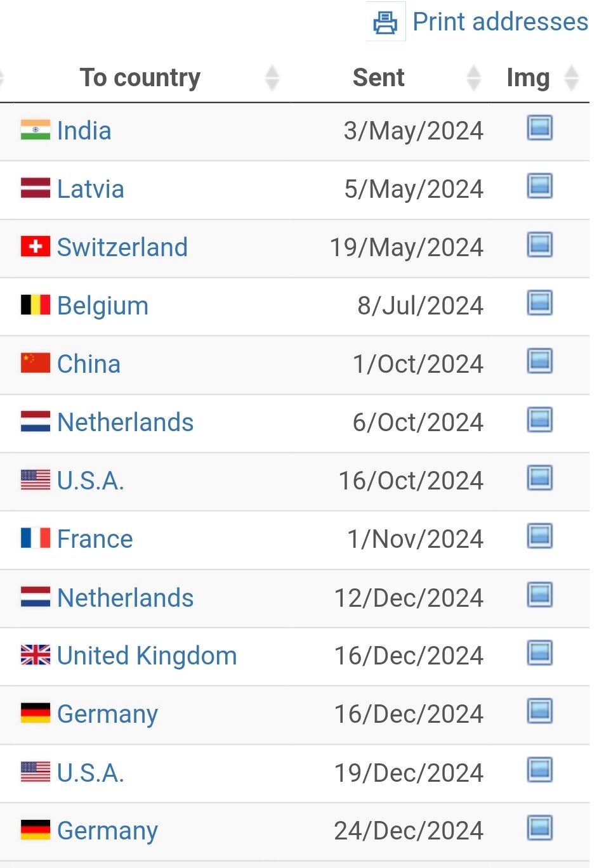View the postcard image sent 1/Oct/2024
Image resolution: width=611 pixels, height=868 pixels.
tap(540, 361)
